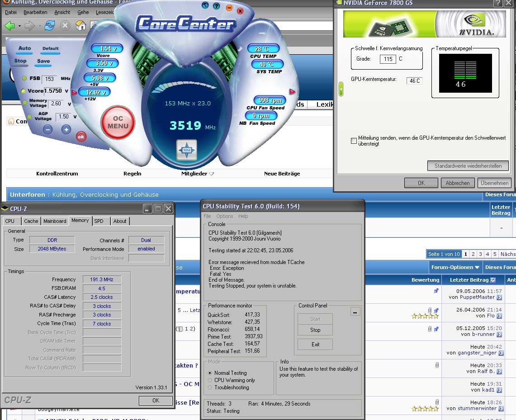Edit the FSB value field 153
Viewport: 516px width, 420px height.
(49, 79)
